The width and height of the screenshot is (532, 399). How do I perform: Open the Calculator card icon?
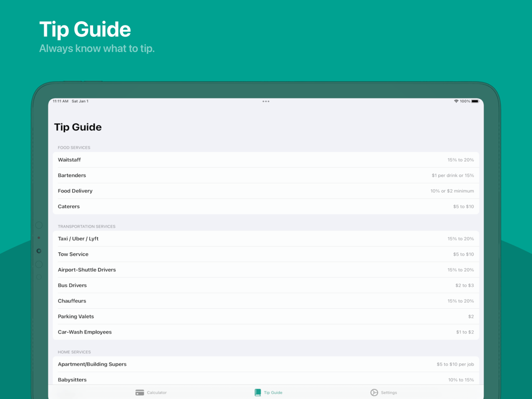click(x=139, y=393)
